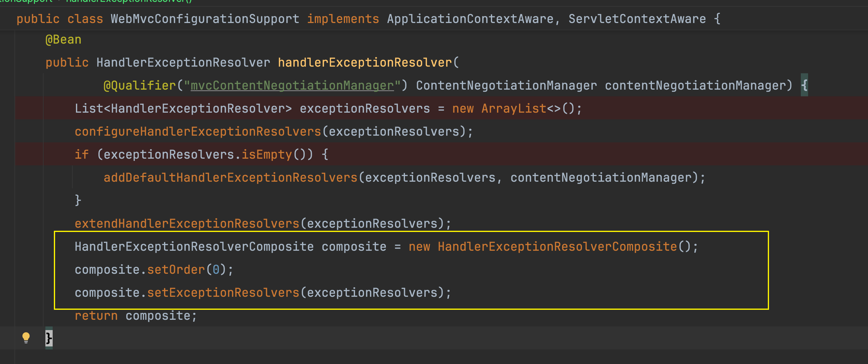This screenshot has width=868, height=364.
Task: Click the handlerExceptionResolver() breadcrumb at top
Action: 130,1
